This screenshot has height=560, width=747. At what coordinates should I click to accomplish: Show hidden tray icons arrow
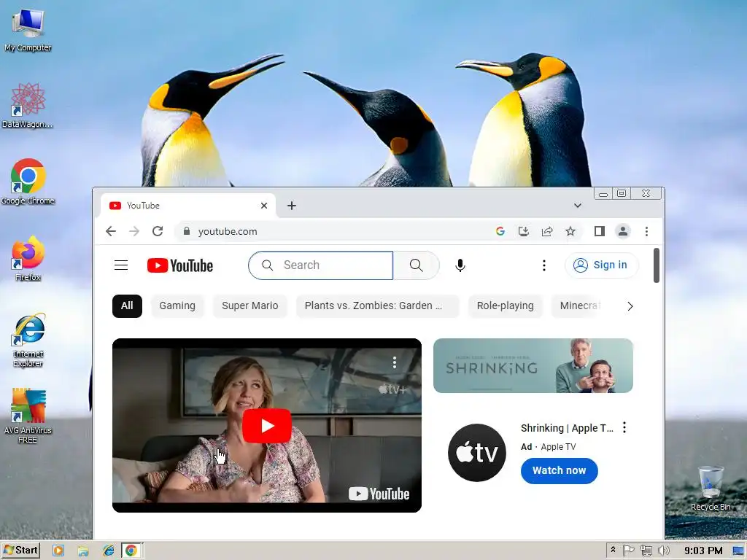[613, 551]
